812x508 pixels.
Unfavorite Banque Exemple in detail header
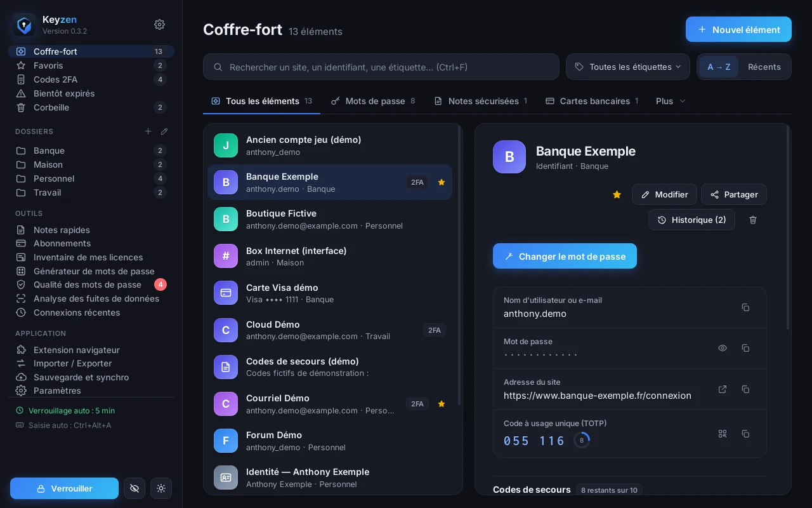coord(617,194)
